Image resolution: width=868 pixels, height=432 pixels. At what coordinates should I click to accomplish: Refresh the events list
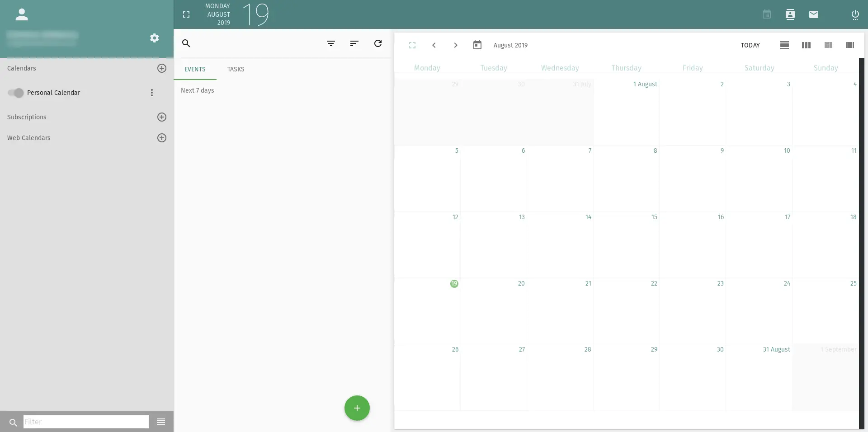pos(378,43)
